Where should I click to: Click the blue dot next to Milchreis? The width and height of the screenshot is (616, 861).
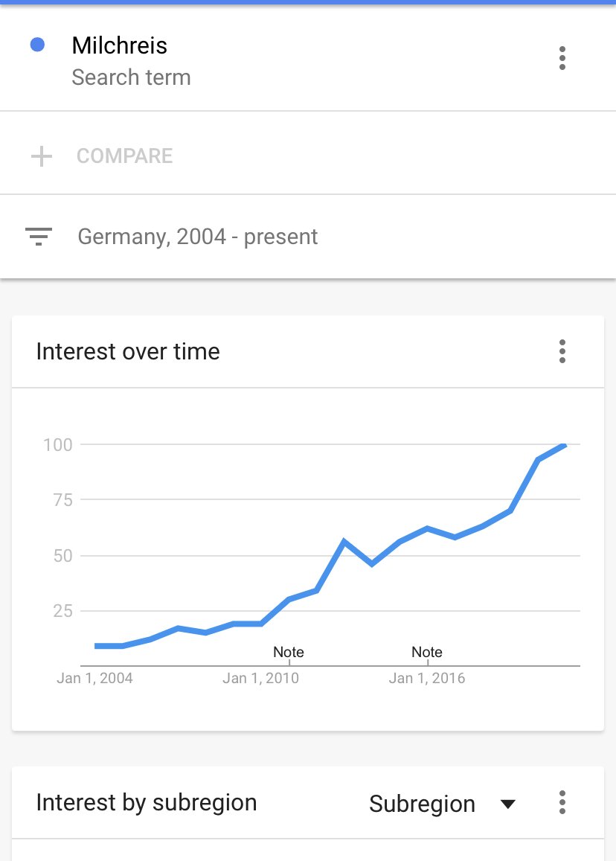pyautogui.click(x=37, y=45)
